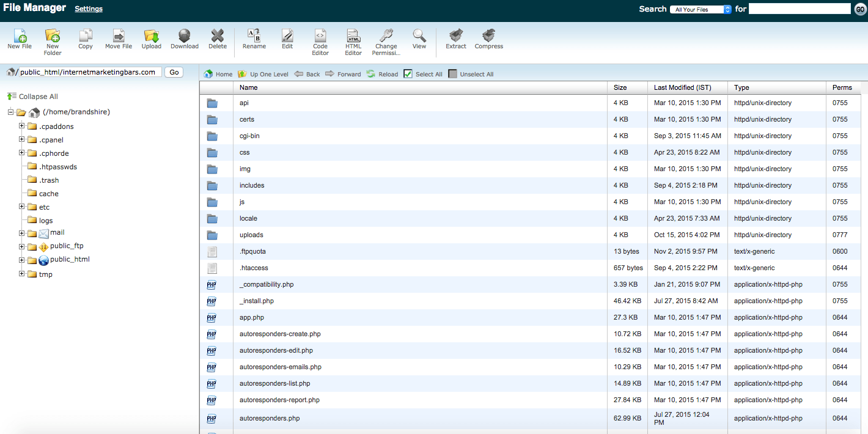Open the Edit tool

click(x=287, y=39)
